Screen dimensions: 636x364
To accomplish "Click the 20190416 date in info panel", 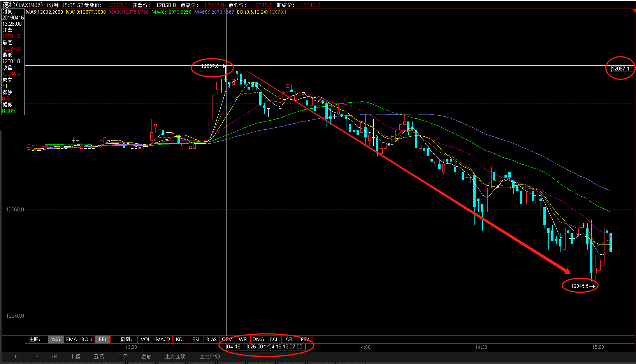I will (13, 18).
